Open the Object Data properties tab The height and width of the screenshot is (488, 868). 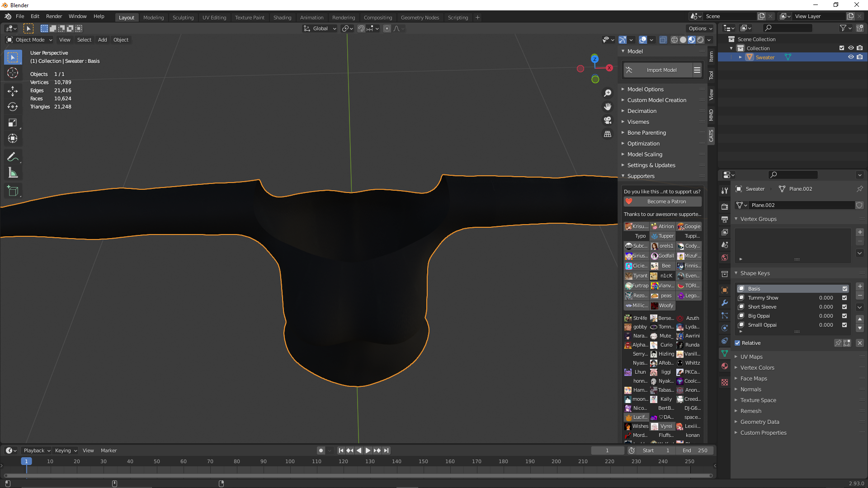725,353
